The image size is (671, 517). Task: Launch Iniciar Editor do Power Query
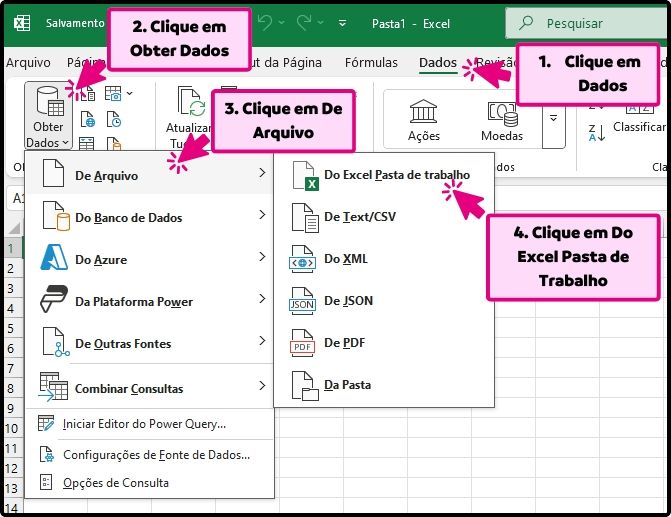tap(149, 424)
